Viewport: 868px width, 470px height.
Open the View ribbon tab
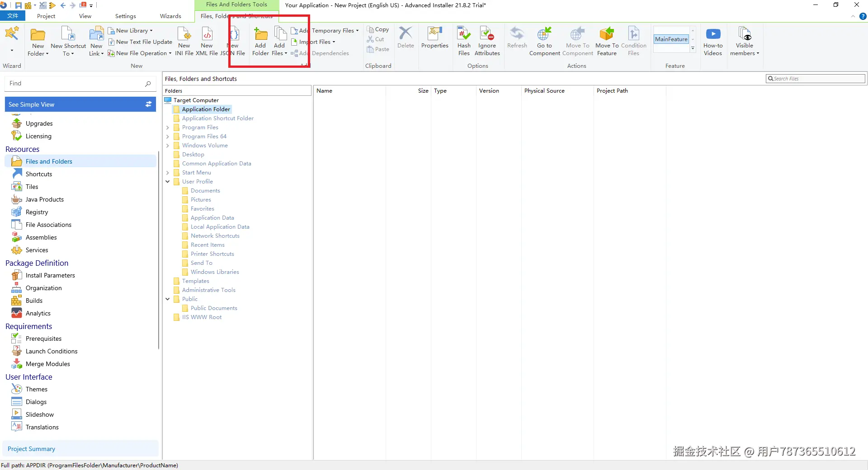point(85,16)
